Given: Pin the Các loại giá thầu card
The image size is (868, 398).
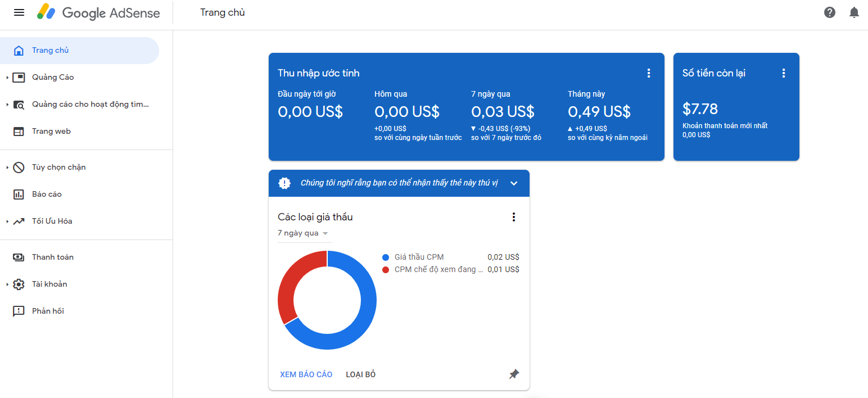Looking at the screenshot, I should pos(513,374).
